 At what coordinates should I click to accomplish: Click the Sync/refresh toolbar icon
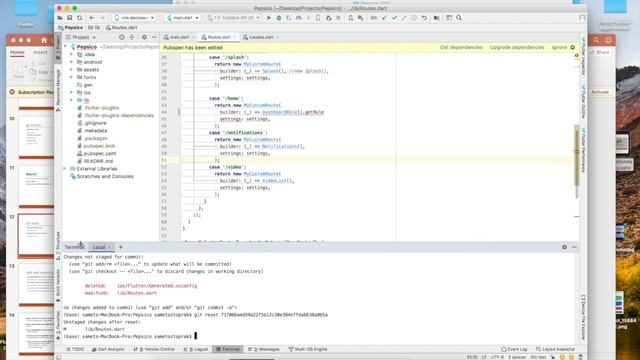click(80, 18)
